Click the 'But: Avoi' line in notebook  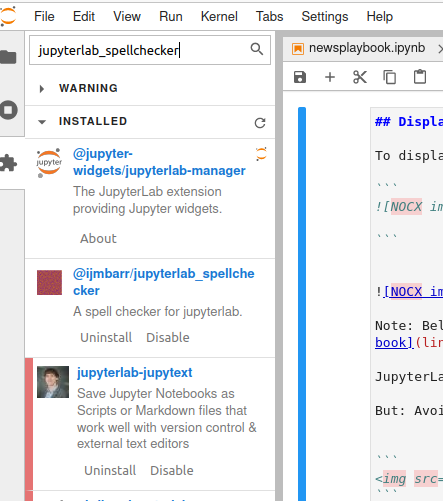click(x=409, y=411)
